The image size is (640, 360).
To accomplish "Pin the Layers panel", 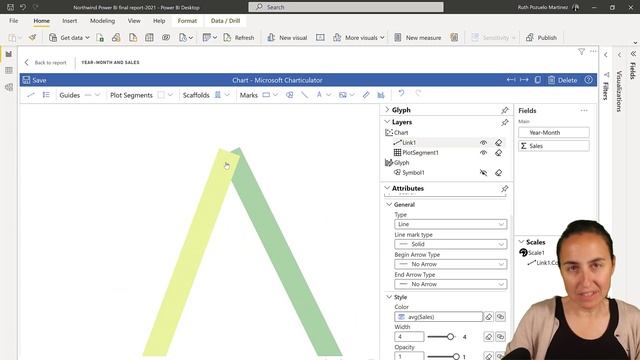I will coord(505,122).
